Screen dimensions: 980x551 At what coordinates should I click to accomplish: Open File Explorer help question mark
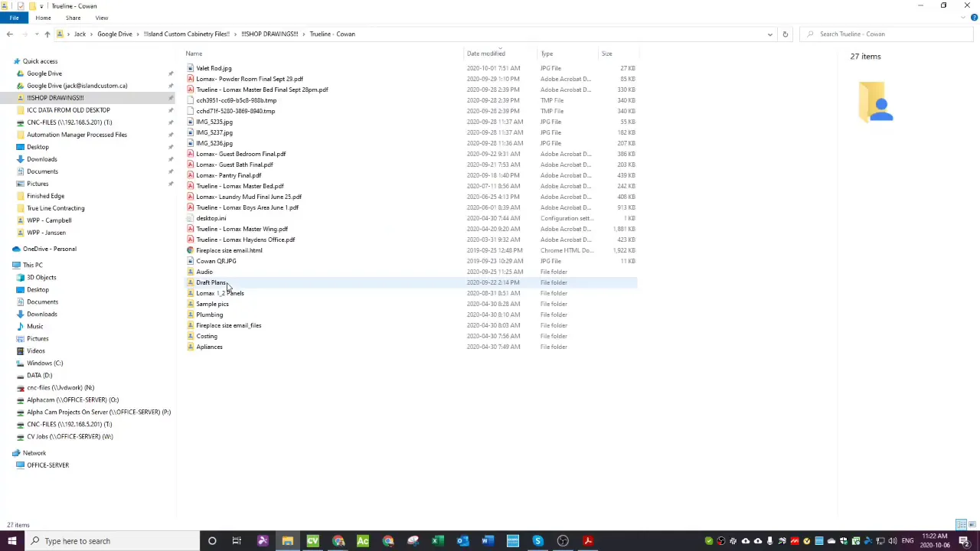pos(974,18)
